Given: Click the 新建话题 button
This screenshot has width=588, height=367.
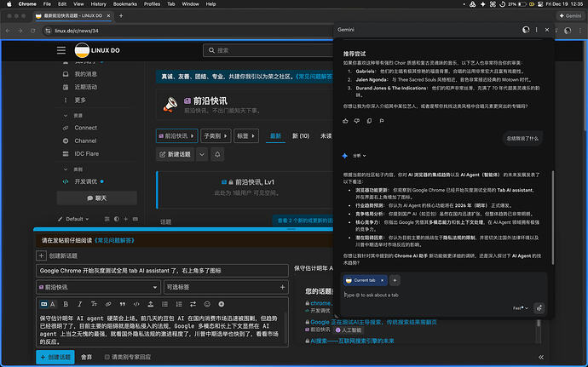Looking at the screenshot, I should [x=176, y=154].
